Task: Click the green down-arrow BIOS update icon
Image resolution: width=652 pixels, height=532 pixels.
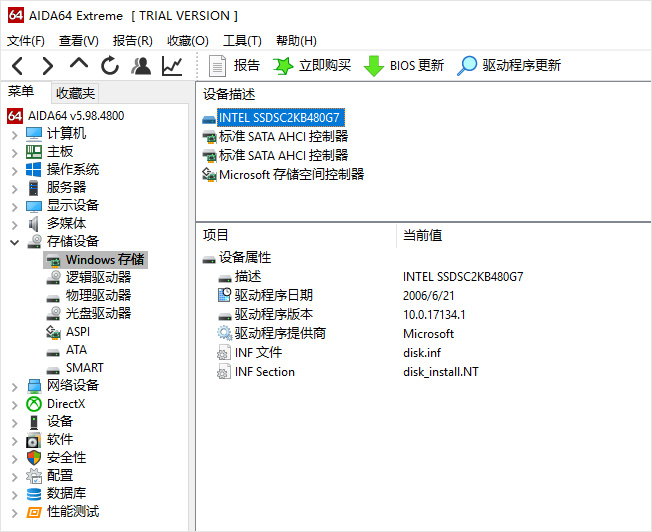Action: [x=373, y=66]
